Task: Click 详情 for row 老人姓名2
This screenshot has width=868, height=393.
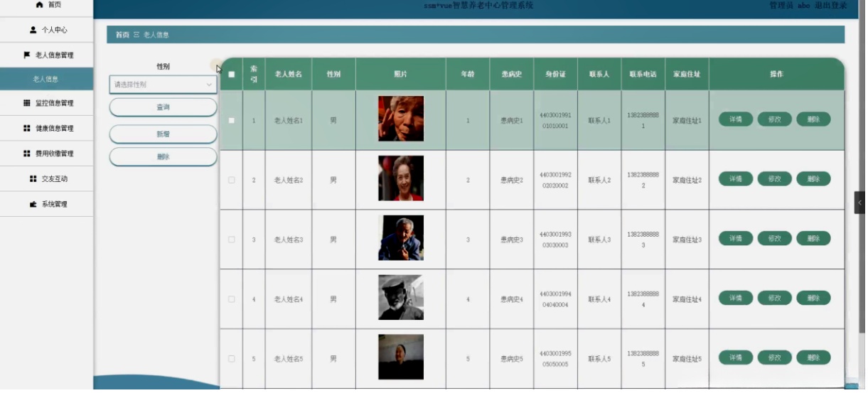Action: [x=736, y=179]
